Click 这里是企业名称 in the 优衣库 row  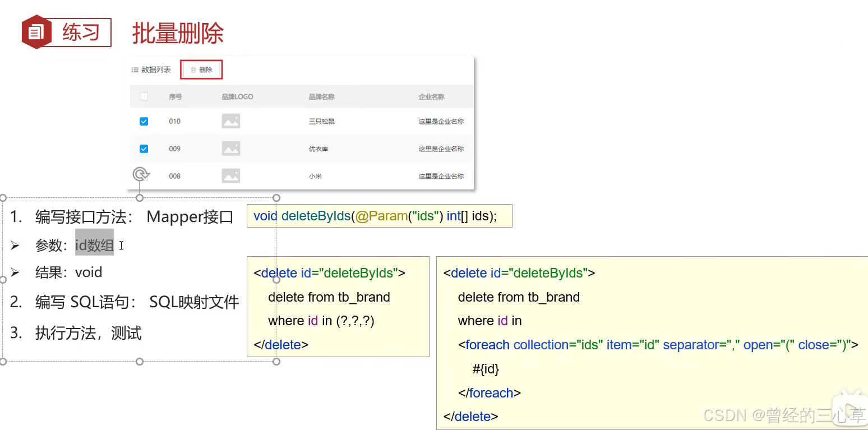point(441,149)
